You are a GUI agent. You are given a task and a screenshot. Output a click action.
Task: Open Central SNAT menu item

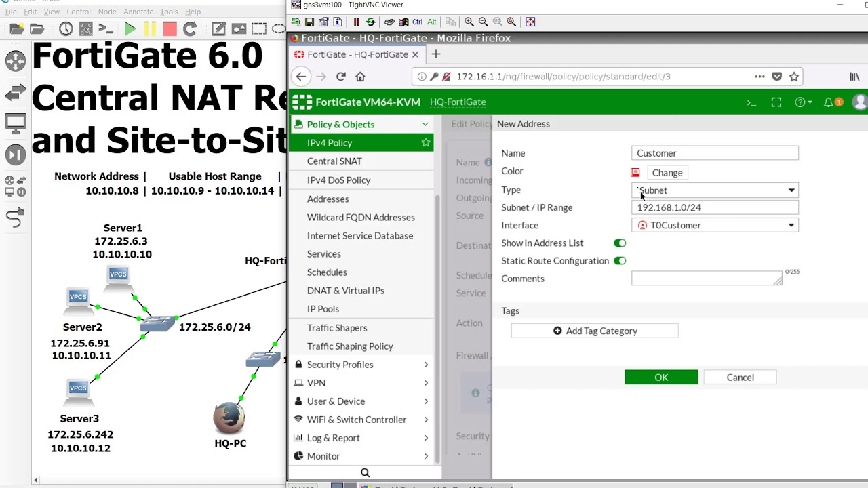(334, 161)
